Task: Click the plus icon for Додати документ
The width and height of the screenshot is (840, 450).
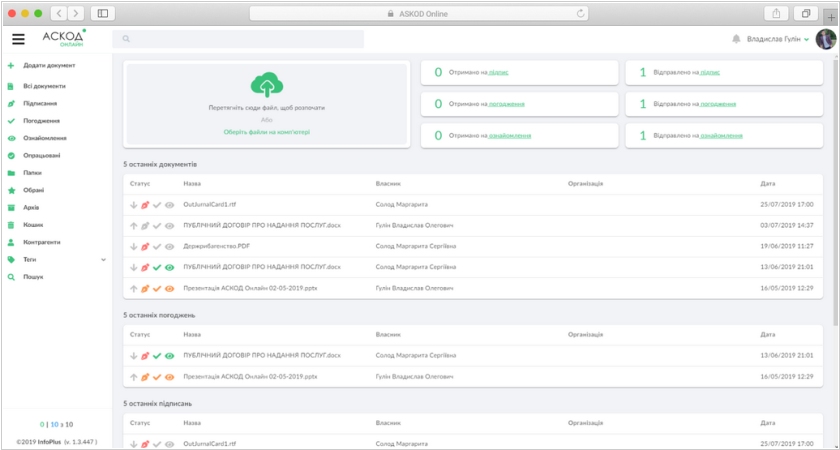Action: pos(11,65)
